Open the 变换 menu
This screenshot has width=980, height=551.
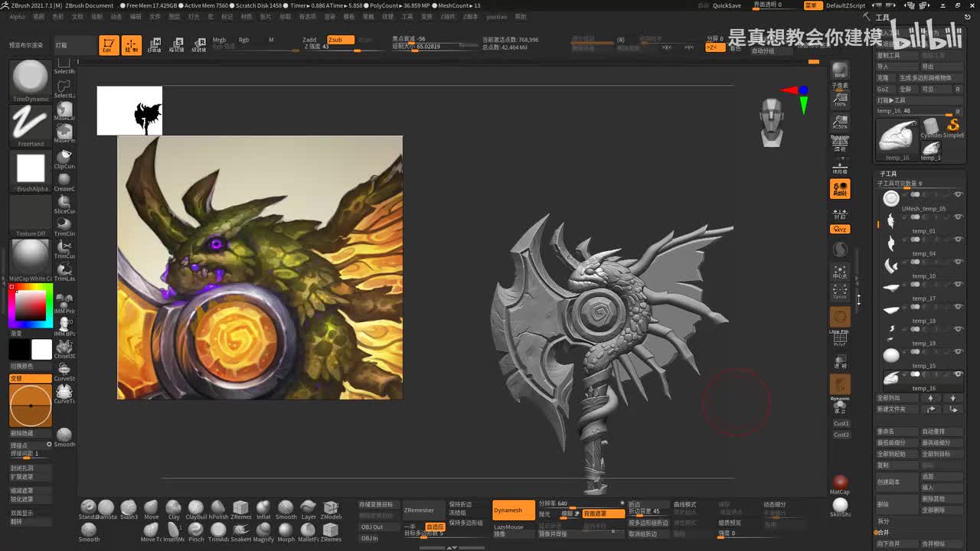426,16
